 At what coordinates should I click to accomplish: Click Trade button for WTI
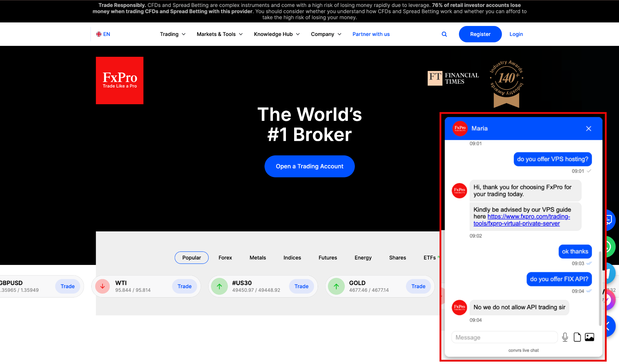coord(185,286)
